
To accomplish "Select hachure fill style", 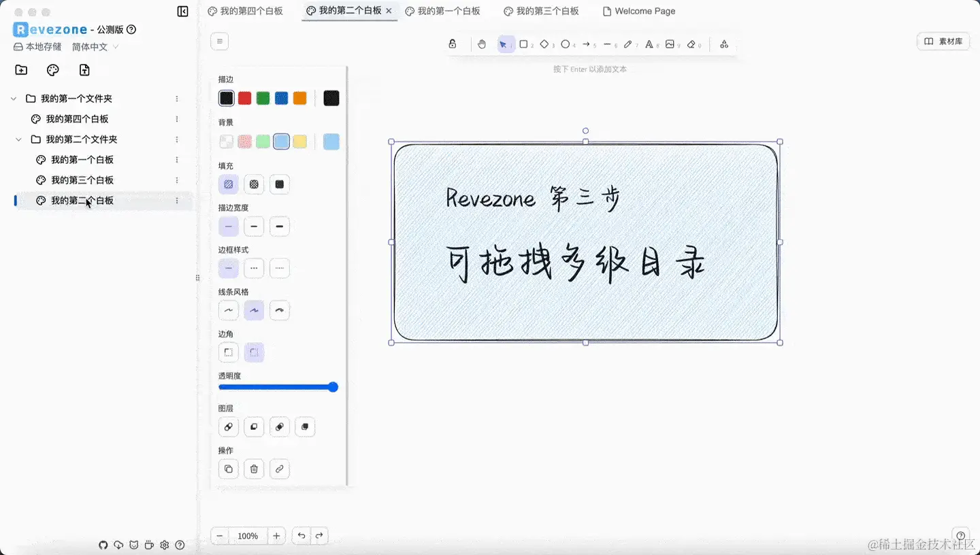I will pyautogui.click(x=229, y=184).
